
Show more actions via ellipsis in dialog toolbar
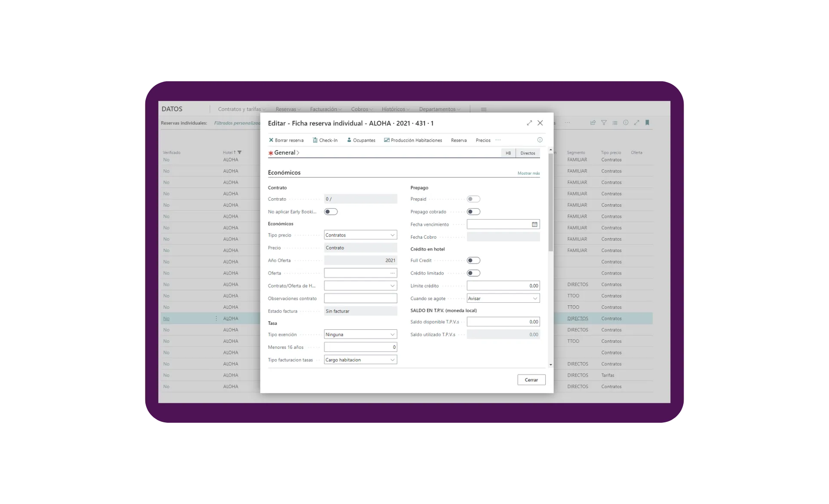tap(498, 140)
